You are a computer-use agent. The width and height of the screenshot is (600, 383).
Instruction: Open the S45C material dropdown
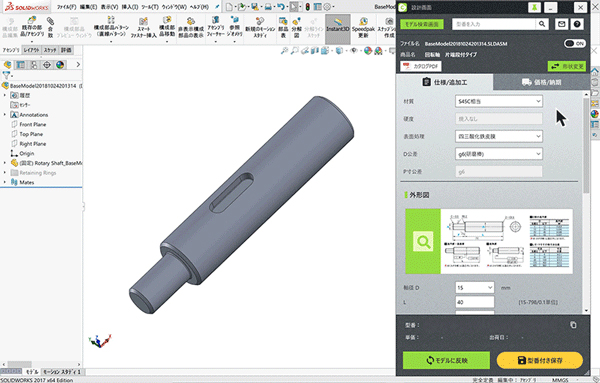[x=499, y=101]
